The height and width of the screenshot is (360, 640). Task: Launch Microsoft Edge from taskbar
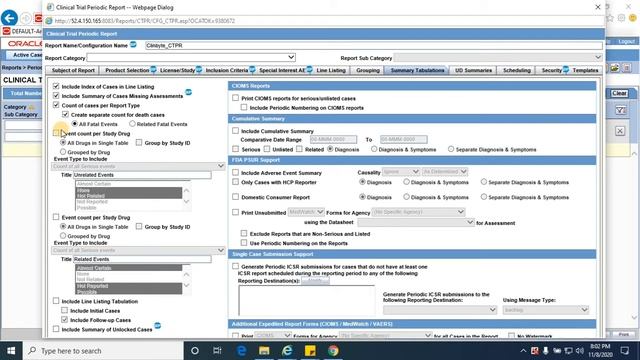click(241, 351)
